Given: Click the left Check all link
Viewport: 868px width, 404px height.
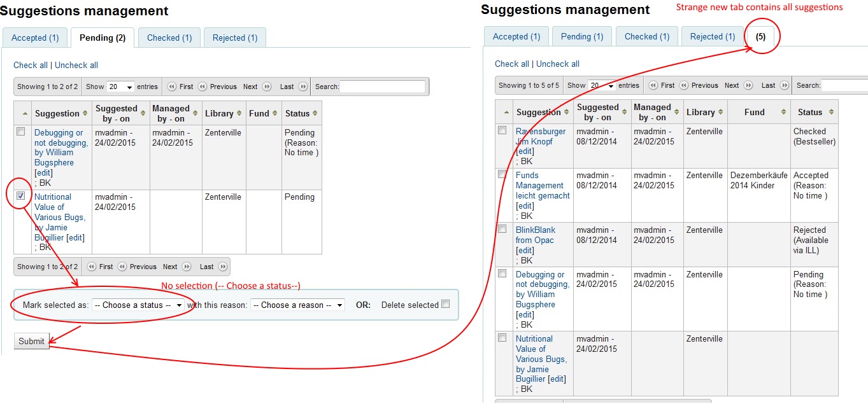Looking at the screenshot, I should (31, 65).
